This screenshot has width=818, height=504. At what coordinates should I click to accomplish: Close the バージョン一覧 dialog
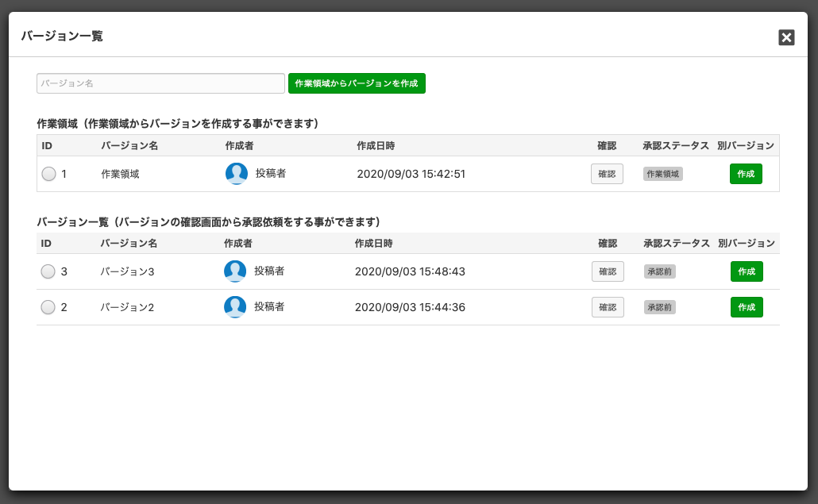point(786,37)
